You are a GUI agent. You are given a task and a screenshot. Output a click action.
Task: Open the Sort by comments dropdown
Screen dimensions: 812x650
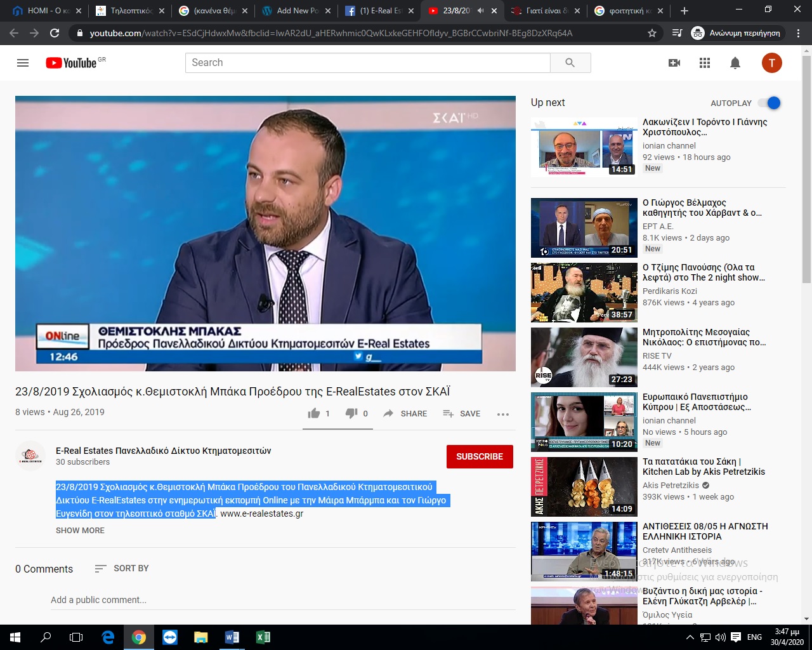[121, 569]
